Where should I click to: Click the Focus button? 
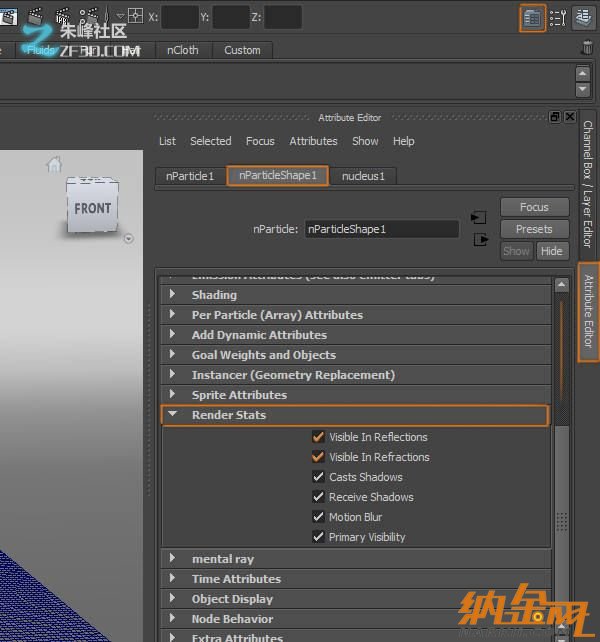click(x=534, y=207)
